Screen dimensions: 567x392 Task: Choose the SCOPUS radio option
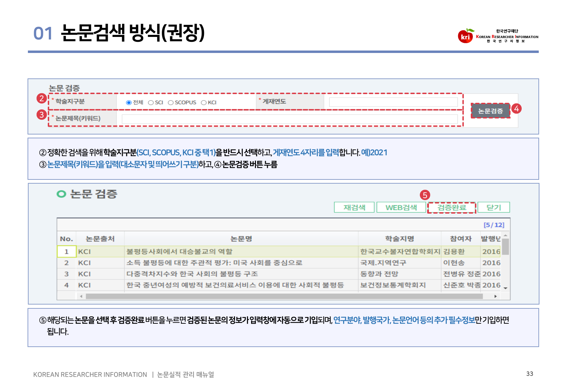171,102
